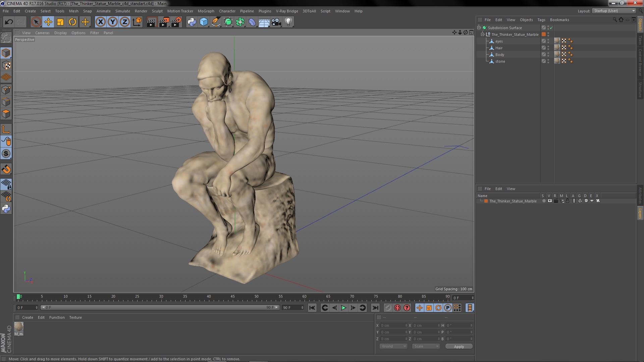The height and width of the screenshot is (362, 644).
Task: Click the Coordinate System icon
Action: 137,22
